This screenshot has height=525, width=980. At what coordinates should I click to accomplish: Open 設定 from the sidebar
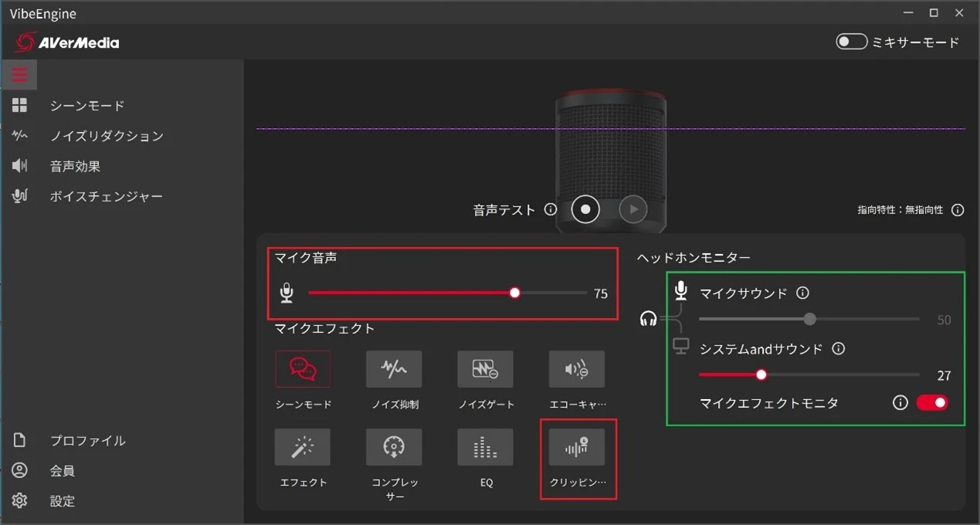[63, 500]
